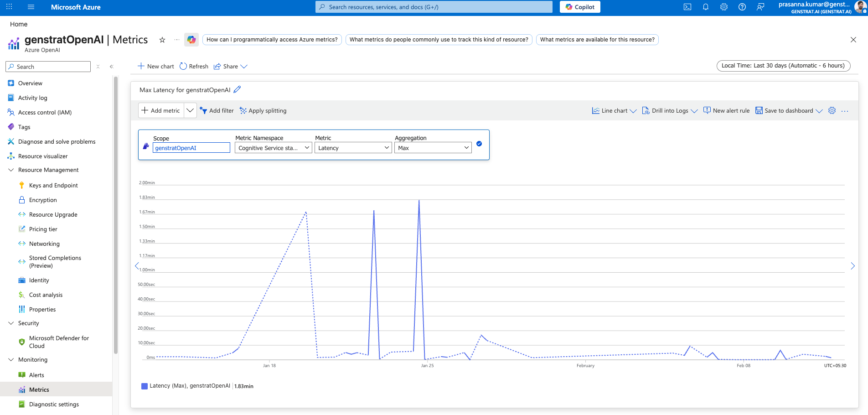Open the Metric dropdown showing Latency
The width and height of the screenshot is (868, 415).
353,148
